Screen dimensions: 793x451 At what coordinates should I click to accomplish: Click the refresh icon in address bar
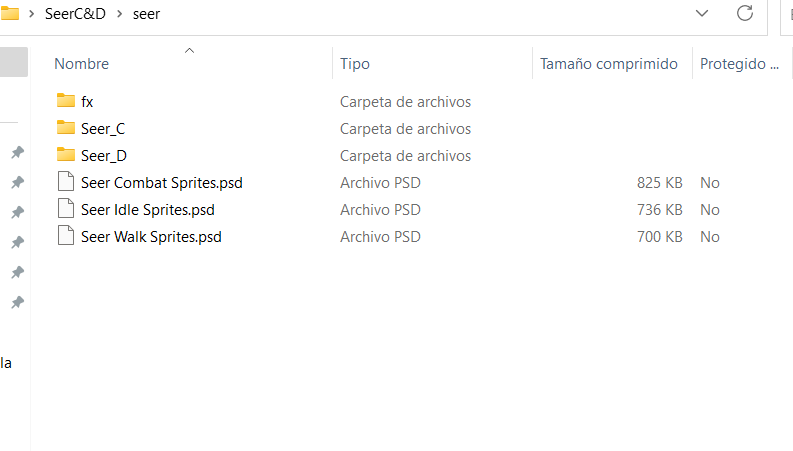[744, 13]
